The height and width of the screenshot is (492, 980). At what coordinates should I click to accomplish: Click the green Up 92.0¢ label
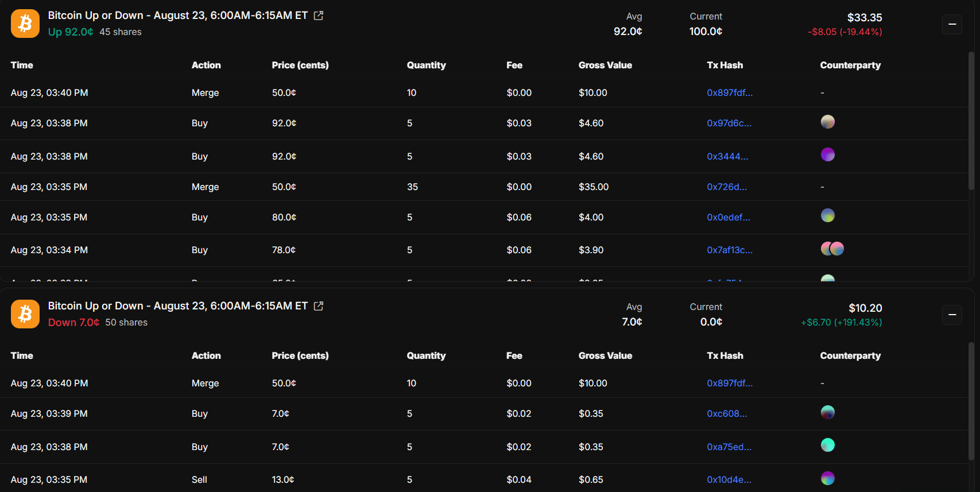[x=71, y=32]
